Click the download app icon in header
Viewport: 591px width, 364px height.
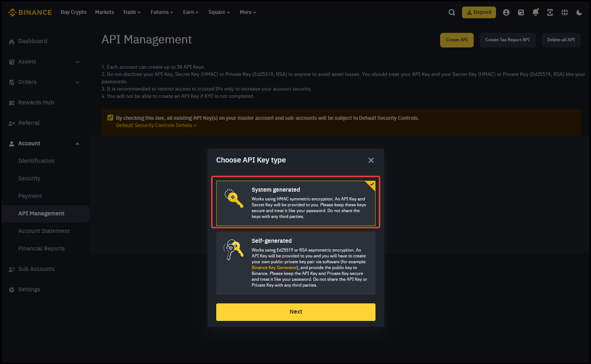550,12
